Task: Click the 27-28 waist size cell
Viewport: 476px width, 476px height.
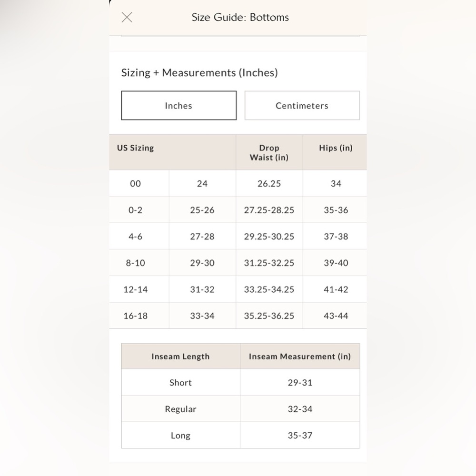Action: click(202, 236)
